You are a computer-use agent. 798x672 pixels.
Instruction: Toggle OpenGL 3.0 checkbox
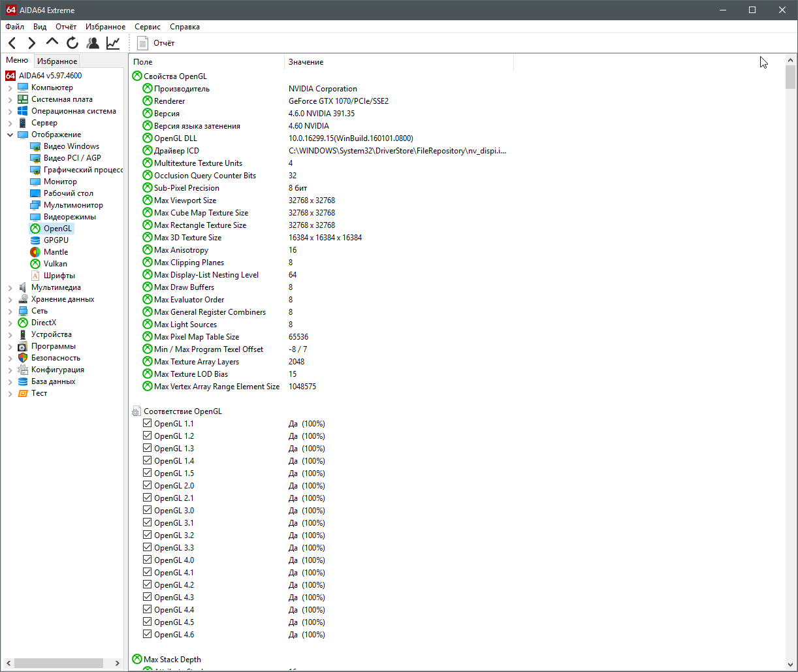click(147, 510)
